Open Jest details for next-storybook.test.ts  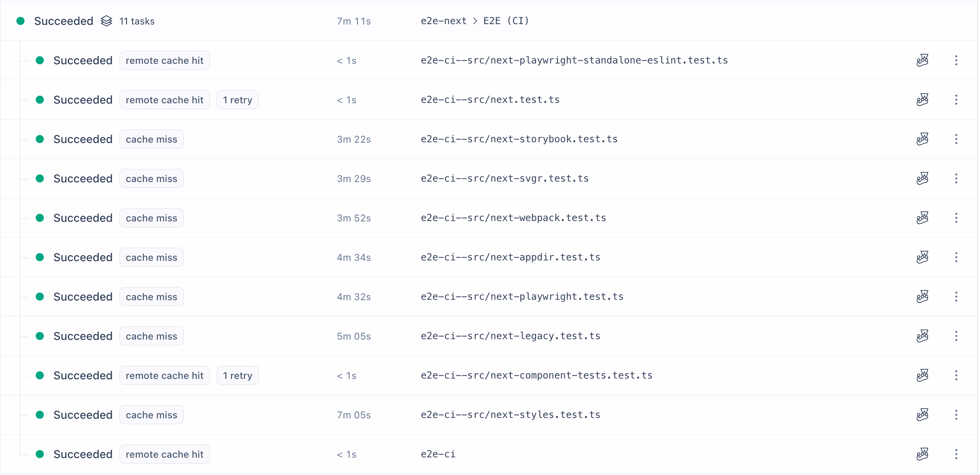923,139
